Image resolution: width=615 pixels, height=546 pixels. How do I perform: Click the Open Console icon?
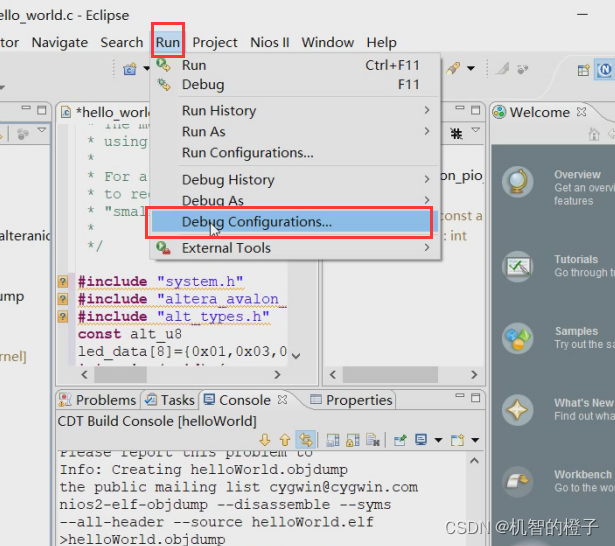pyautogui.click(x=457, y=440)
